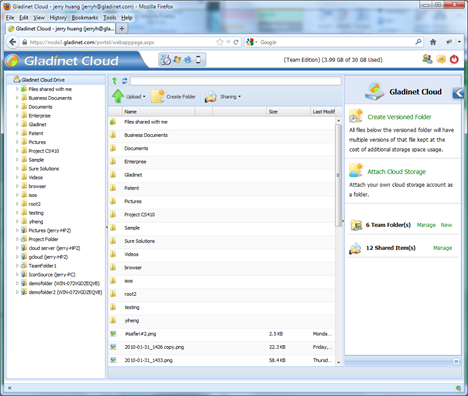Select the Videos folder in tree
Image resolution: width=468 pixels, height=396 pixels.
(35, 177)
